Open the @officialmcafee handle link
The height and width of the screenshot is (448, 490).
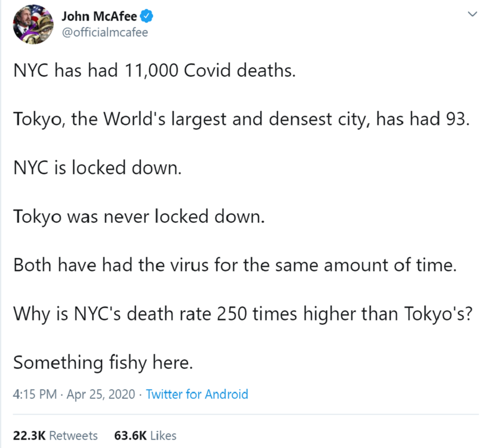[x=105, y=33]
